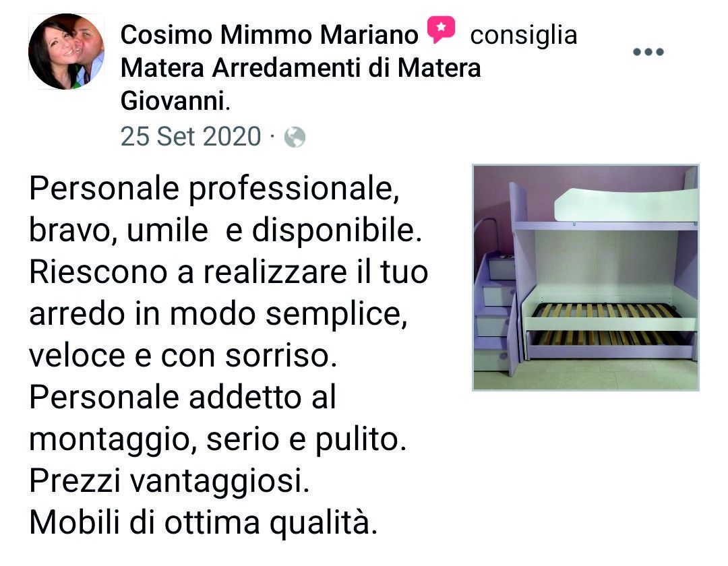The image size is (728, 566).
Task: Click the globe public visibility icon
Action: [x=295, y=137]
